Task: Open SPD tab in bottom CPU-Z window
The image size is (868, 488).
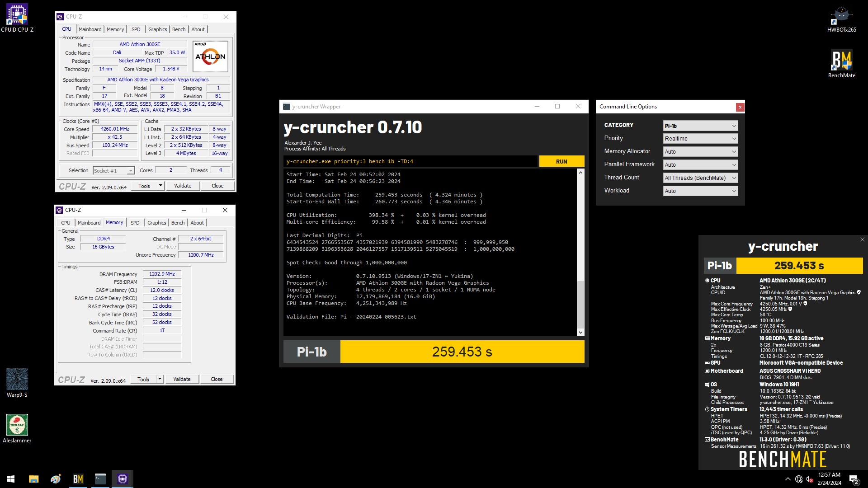Action: [135, 223]
